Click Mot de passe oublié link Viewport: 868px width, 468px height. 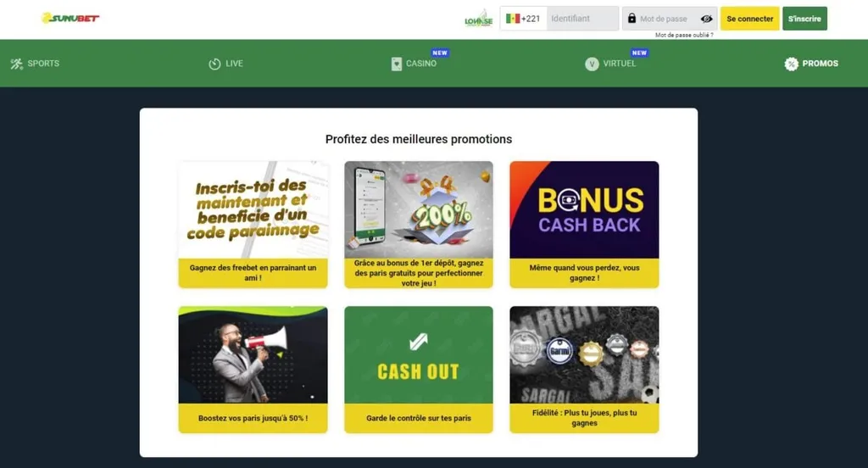(x=684, y=35)
